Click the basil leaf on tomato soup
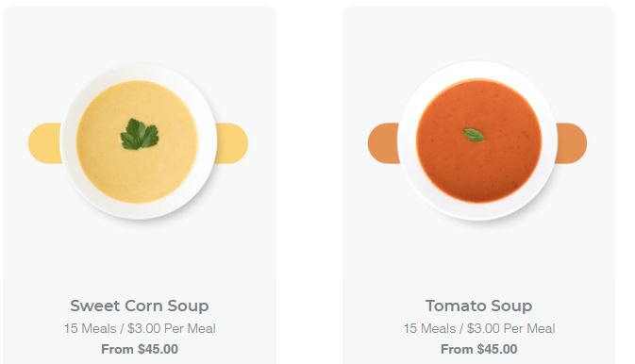This screenshot has width=635, height=364. pyautogui.click(x=474, y=135)
